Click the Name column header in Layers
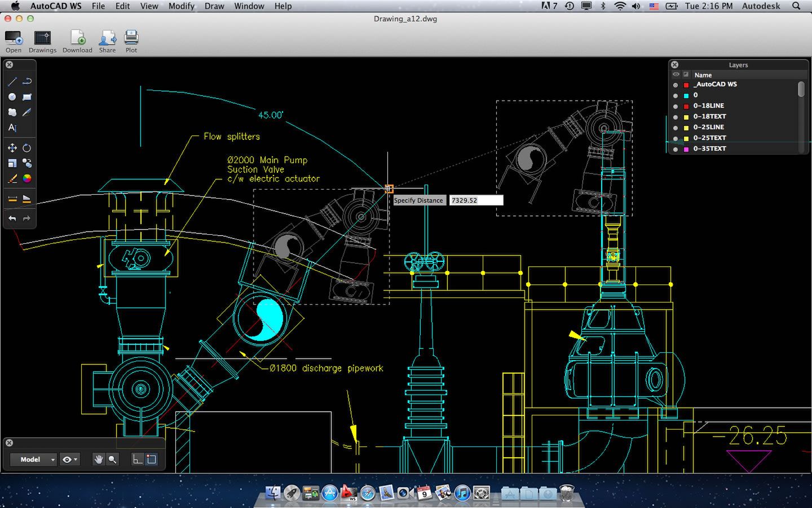812x508 pixels. pyautogui.click(x=703, y=75)
